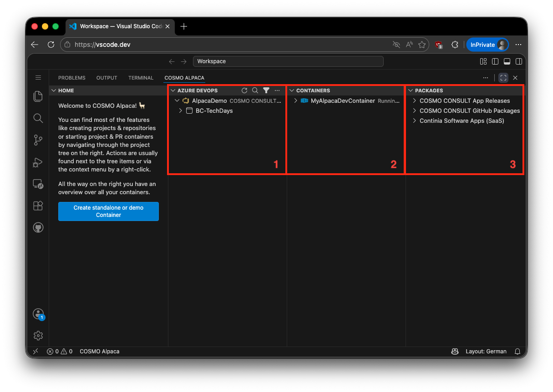This screenshot has height=392, width=553.
Task: Open the Extensions view
Action: 38,206
